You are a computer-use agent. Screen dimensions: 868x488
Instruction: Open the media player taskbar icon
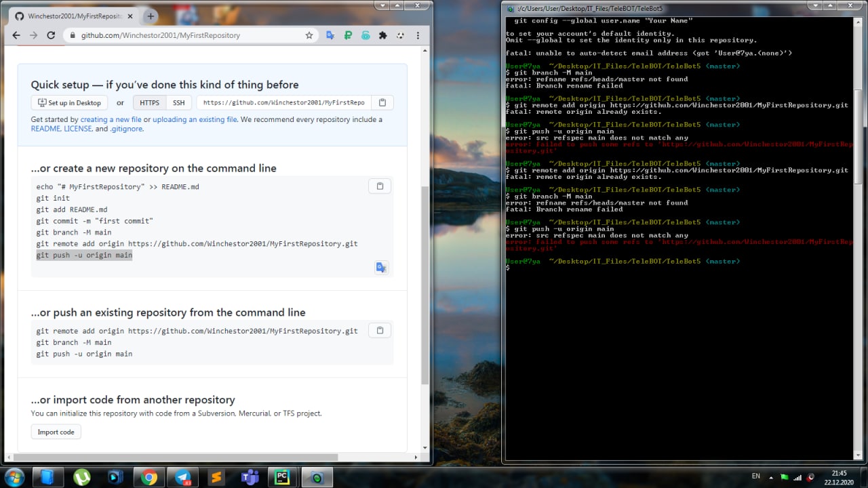(115, 477)
